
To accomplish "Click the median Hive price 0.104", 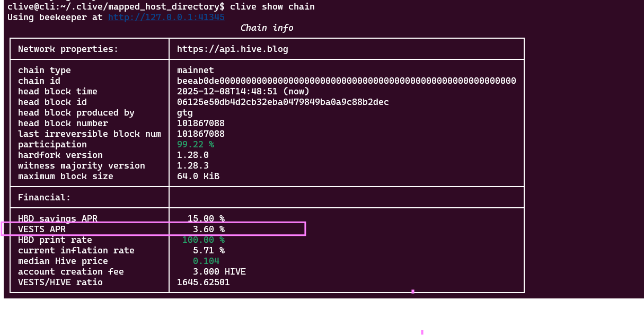I will tap(206, 261).
